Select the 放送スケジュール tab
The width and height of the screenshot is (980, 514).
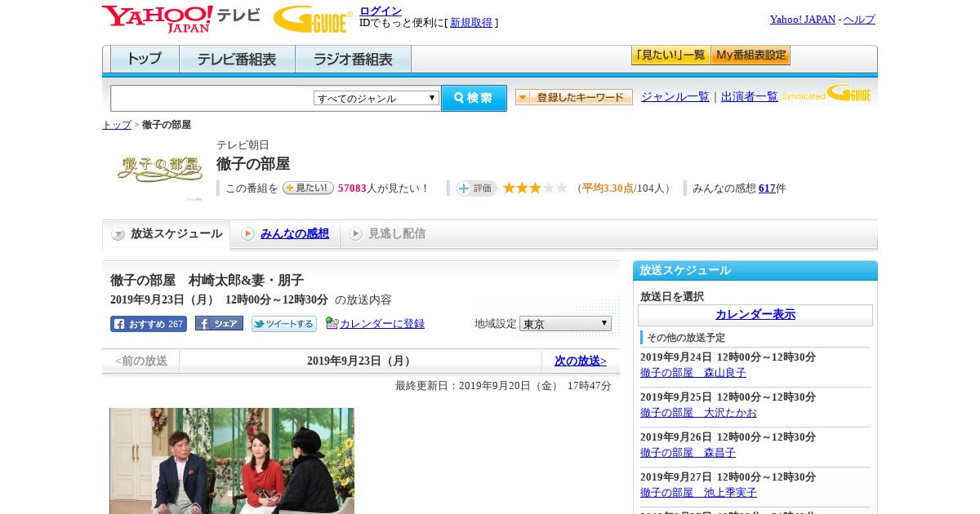[167, 235]
